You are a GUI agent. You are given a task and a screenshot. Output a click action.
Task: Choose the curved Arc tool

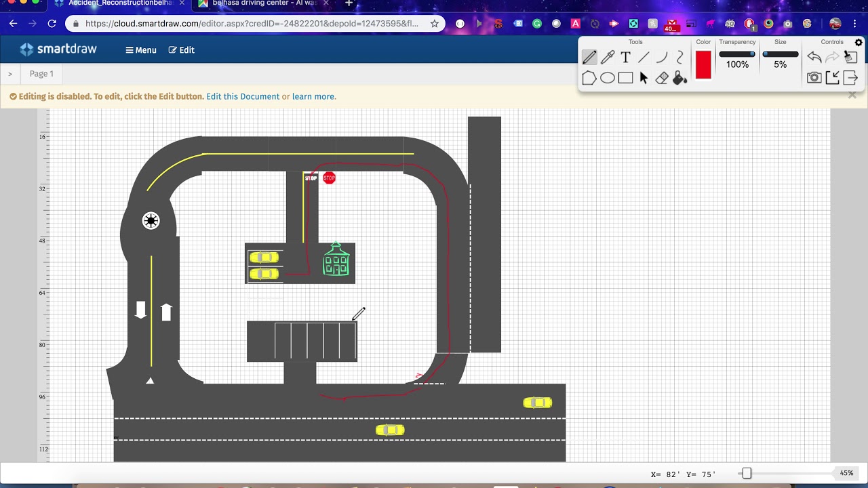[x=662, y=58]
